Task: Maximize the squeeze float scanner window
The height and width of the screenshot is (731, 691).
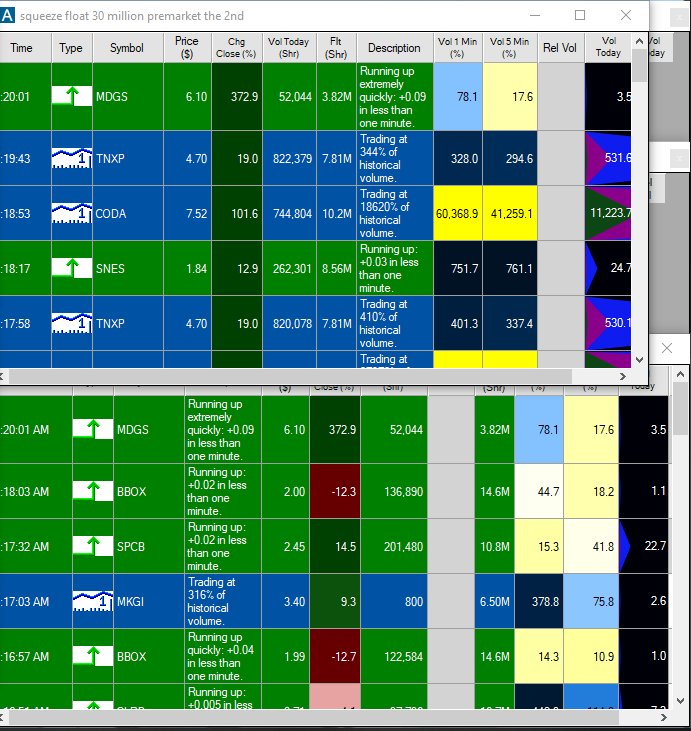Action: [580, 15]
